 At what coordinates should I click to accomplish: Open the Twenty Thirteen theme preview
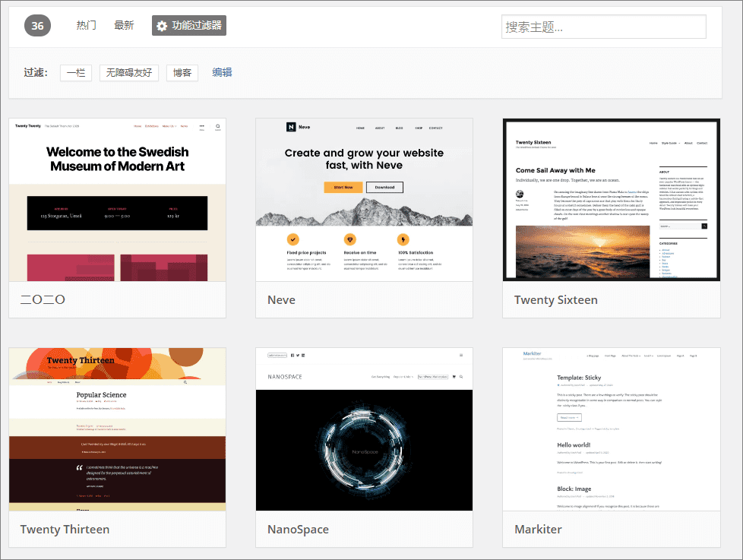coord(118,429)
